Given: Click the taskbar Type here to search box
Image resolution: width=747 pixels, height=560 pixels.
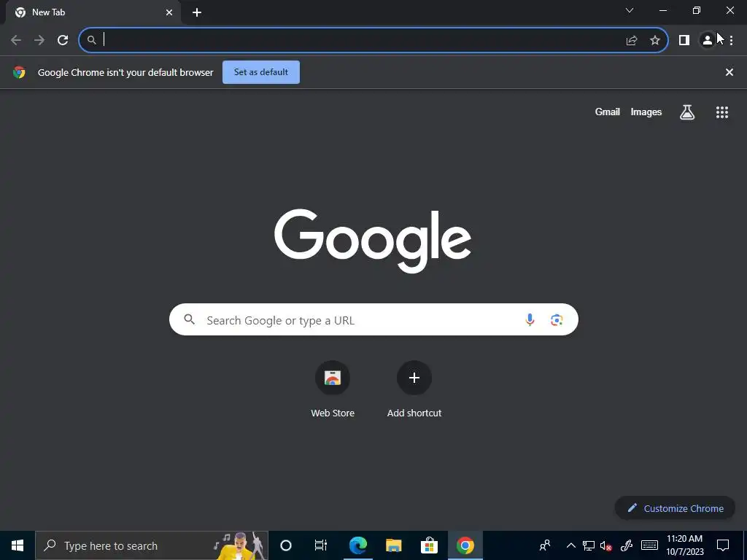Looking at the screenshot, I should coord(152,545).
